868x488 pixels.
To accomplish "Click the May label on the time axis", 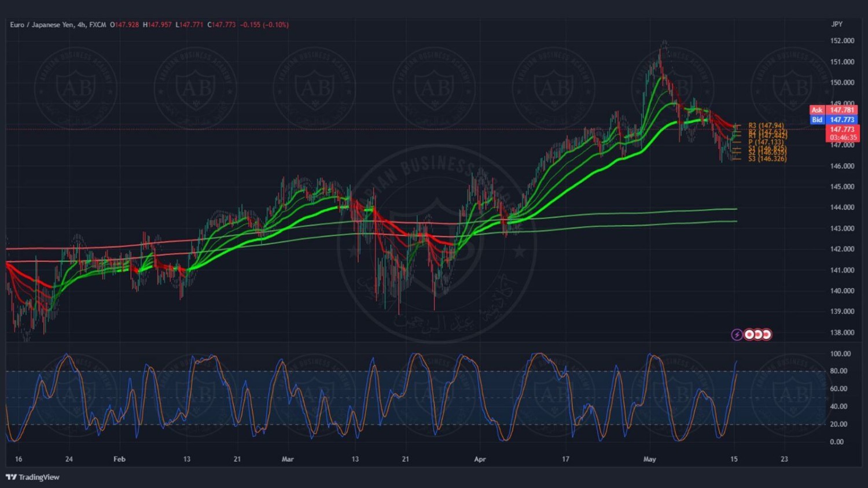I will 650,459.
